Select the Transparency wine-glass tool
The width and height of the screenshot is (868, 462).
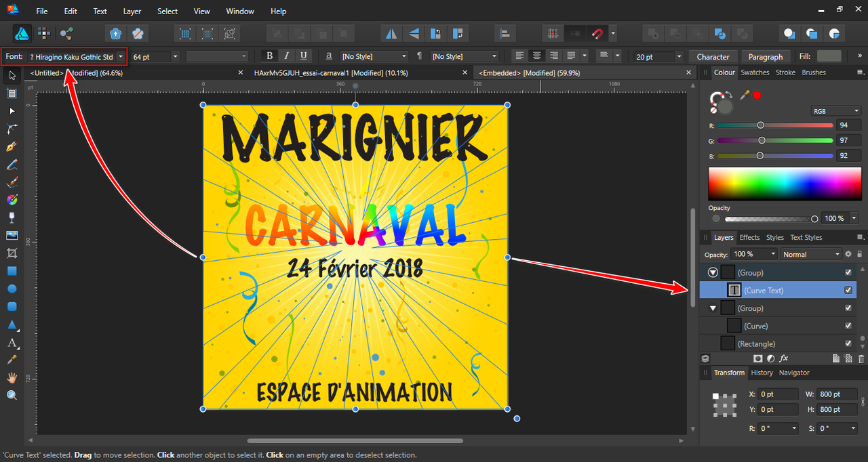click(x=12, y=217)
